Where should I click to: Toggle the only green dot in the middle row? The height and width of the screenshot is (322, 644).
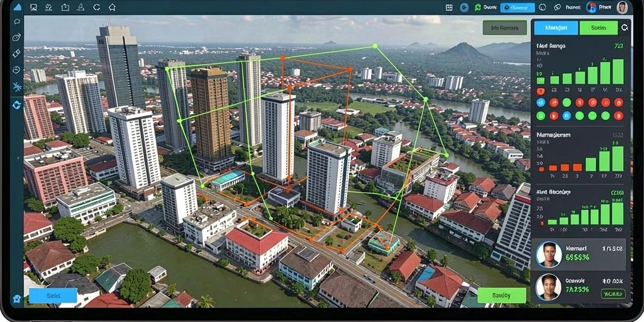click(567, 103)
